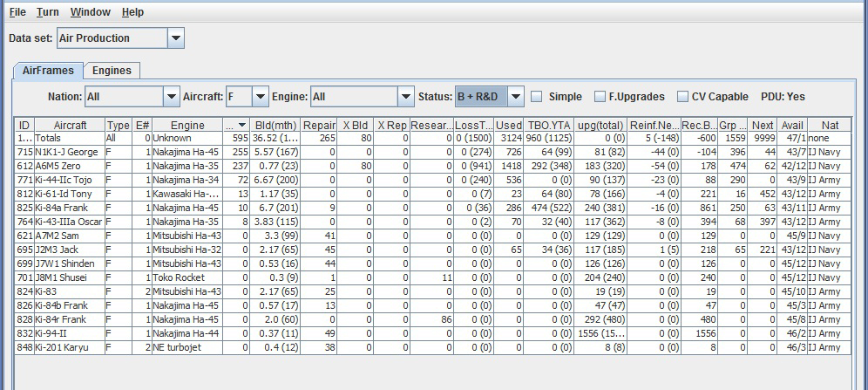Screen dimensions: 868x390
Task: Click the Toko Rocket engine cell
Action: click(x=187, y=277)
